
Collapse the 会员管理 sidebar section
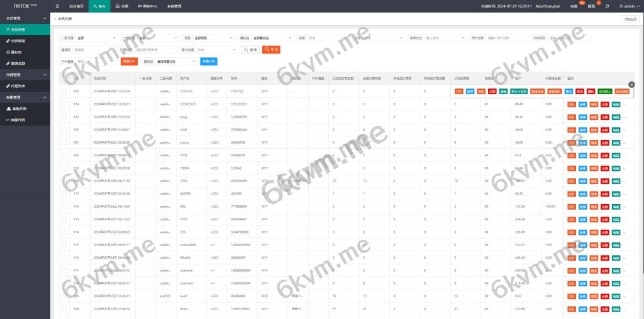tap(25, 18)
